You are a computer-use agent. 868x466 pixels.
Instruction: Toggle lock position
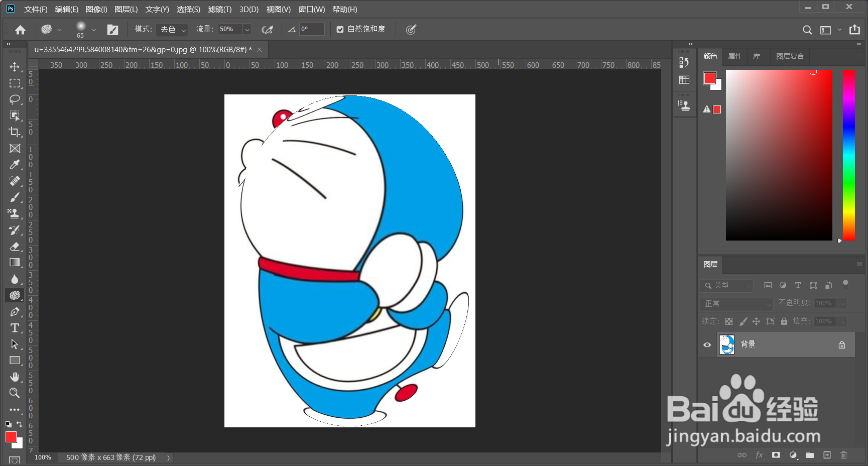[x=756, y=321]
